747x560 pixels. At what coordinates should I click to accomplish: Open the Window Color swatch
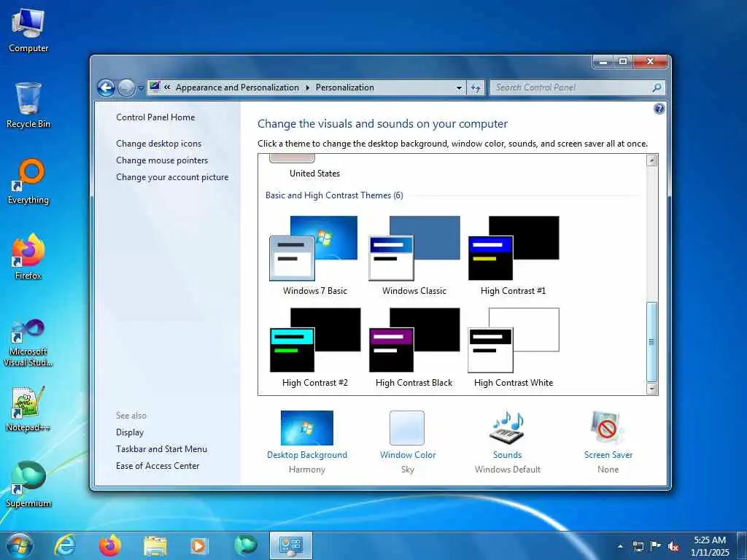click(x=407, y=427)
